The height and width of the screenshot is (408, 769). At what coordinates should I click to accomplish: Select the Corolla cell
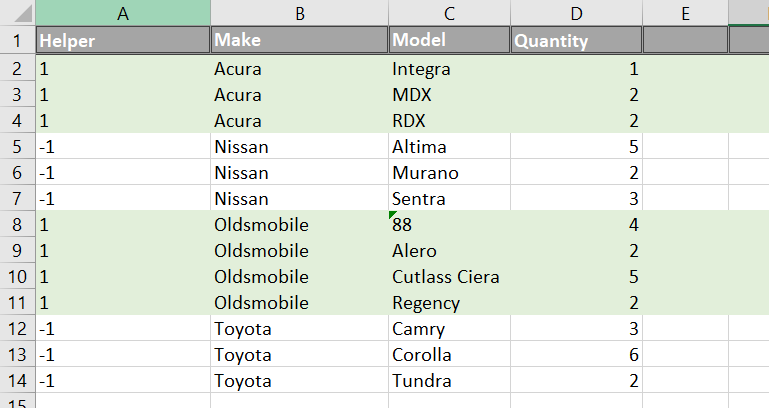(449, 355)
